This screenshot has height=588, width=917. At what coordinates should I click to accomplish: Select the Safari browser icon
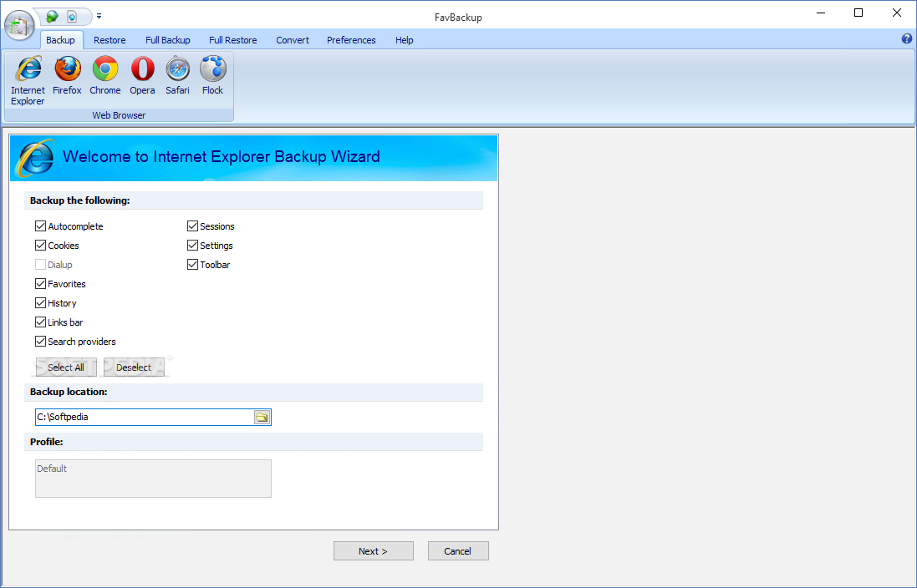click(x=178, y=76)
